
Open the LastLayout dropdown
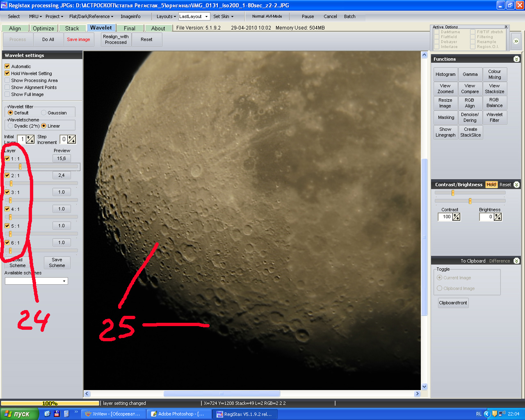[x=206, y=16]
